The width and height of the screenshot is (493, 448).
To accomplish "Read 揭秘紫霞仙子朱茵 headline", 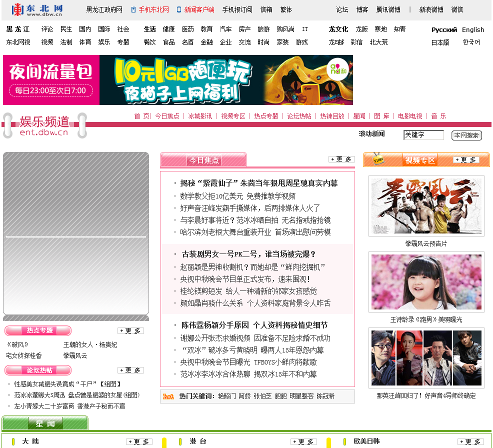I will [x=259, y=183].
